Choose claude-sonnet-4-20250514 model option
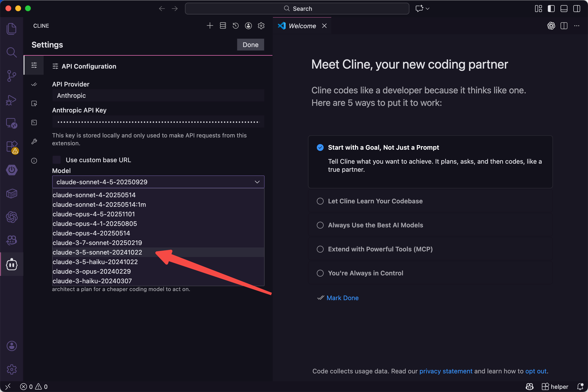 (158, 195)
